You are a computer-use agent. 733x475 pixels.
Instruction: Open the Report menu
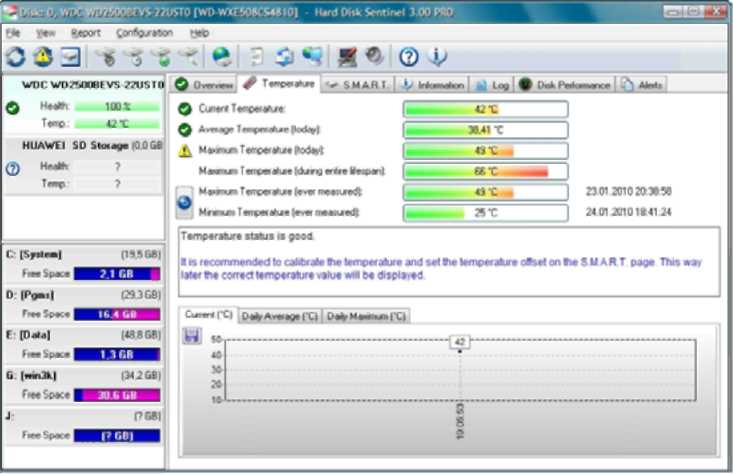tap(86, 33)
